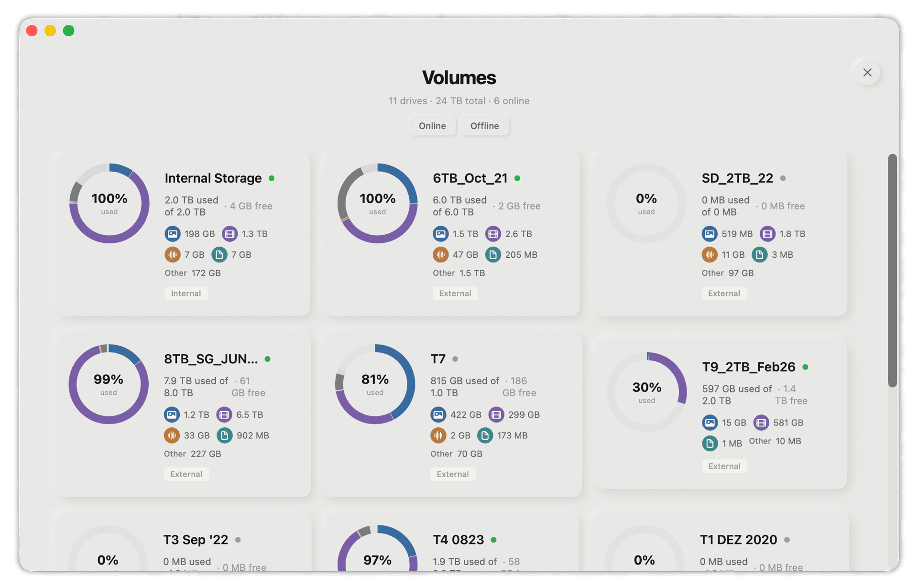Click the photos icon on Internal Storage card
Viewport: 918px width, 588px height.
coord(173,234)
